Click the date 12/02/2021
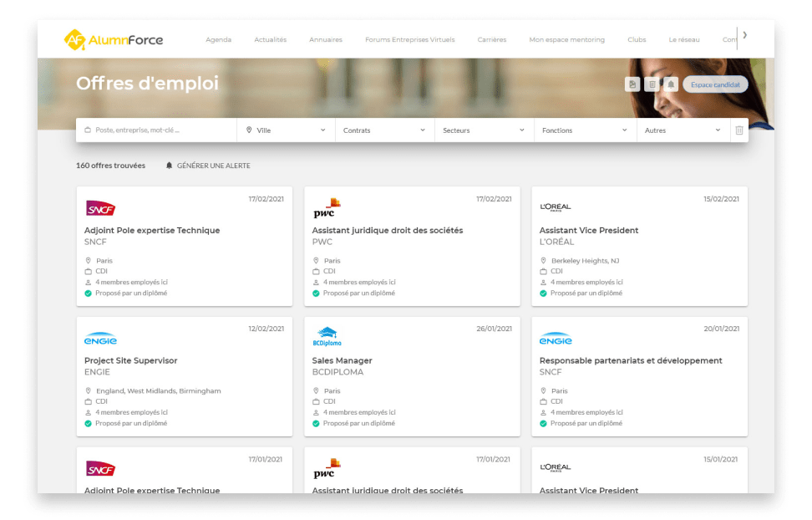This screenshot has width=812, height=520. (x=266, y=329)
